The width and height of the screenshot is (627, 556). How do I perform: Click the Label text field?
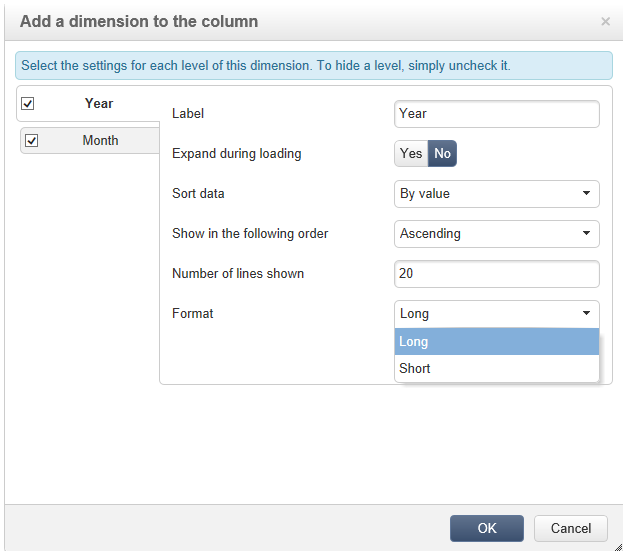496,114
